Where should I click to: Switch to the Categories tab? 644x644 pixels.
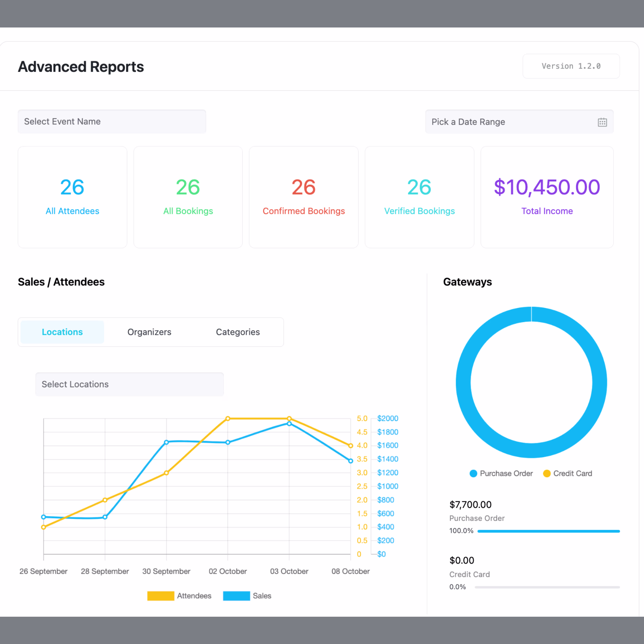tap(238, 332)
